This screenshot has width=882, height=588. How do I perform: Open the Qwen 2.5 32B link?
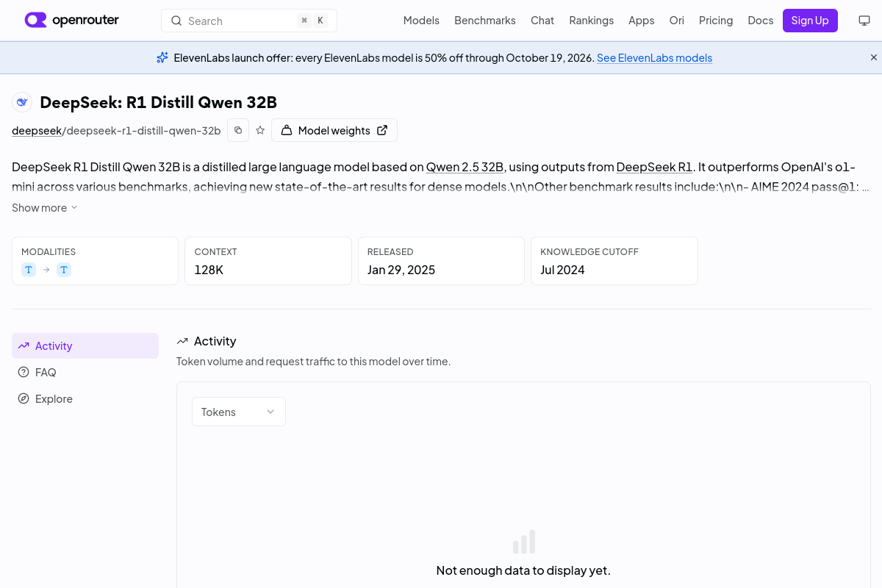tap(465, 167)
